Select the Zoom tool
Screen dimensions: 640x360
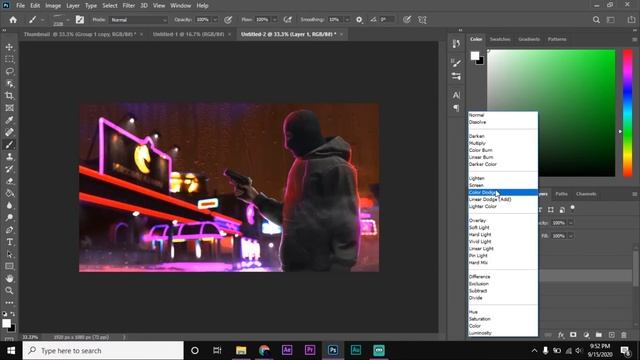[9, 291]
